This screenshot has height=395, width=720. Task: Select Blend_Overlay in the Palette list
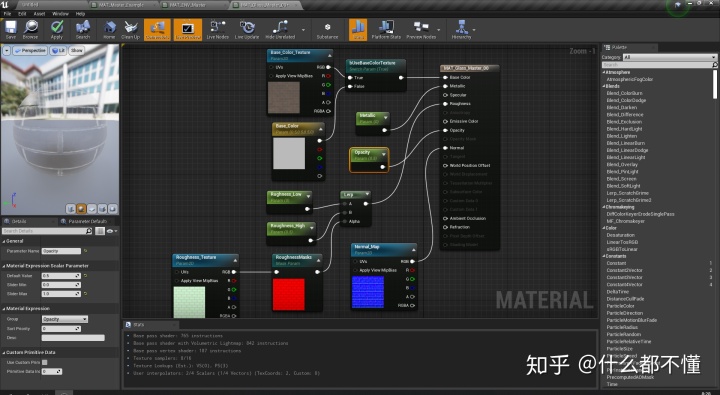(x=622, y=164)
